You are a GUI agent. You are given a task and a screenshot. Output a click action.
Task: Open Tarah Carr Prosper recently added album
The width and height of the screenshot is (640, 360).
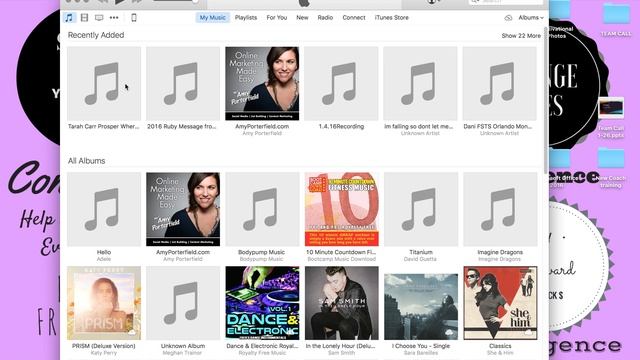click(104, 84)
